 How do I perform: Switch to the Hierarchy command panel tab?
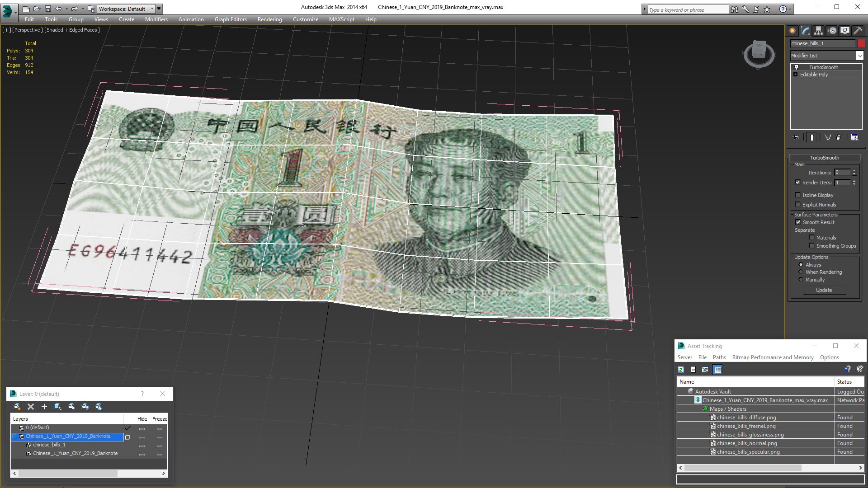[819, 31]
